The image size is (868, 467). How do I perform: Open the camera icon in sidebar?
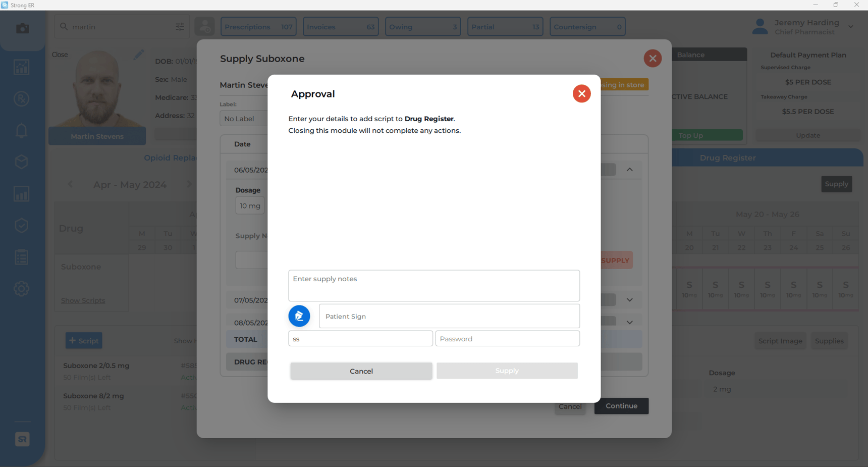pos(22,28)
